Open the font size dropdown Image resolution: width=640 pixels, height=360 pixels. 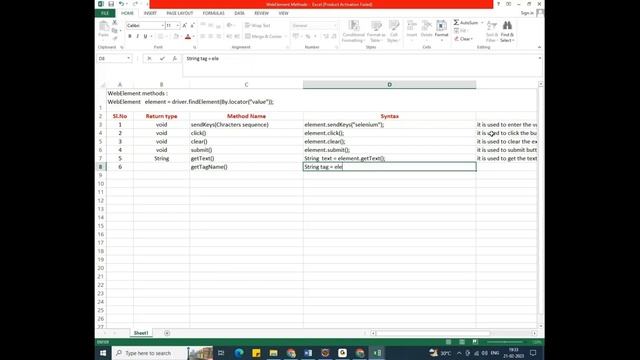coord(178,26)
